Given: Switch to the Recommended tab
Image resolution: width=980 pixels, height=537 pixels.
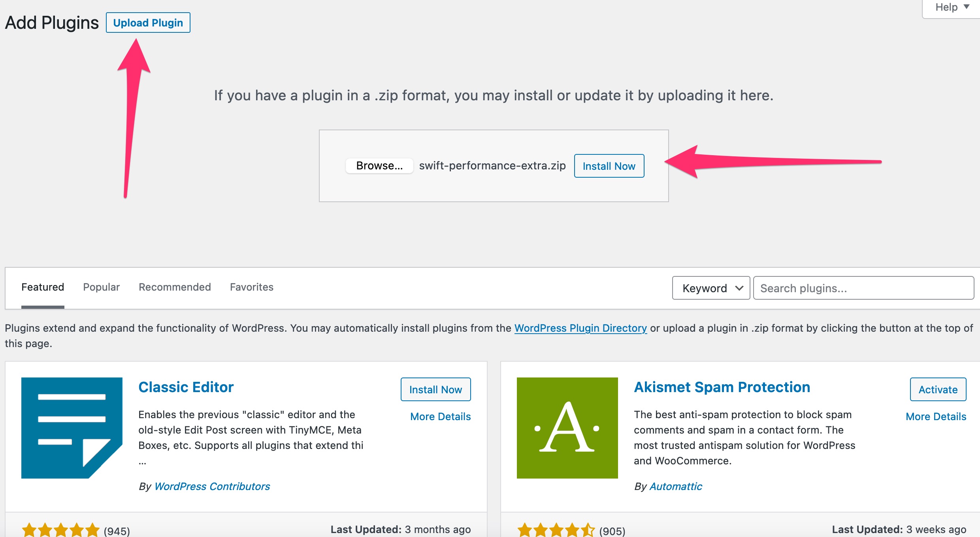Looking at the screenshot, I should coord(175,287).
